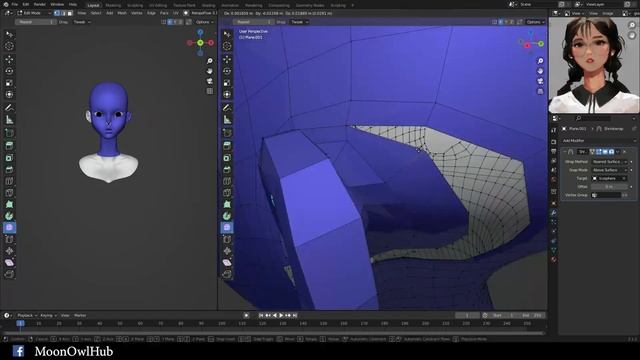Viewport: 640px width, 360px height.
Task: Remove the Shrinkwrap modifier with X button
Action: (624, 152)
